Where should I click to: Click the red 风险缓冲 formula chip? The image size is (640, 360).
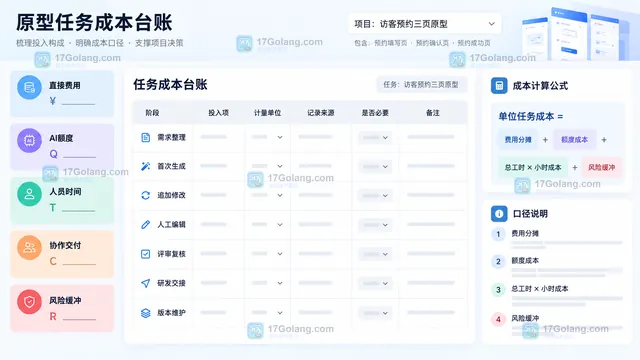(601, 167)
